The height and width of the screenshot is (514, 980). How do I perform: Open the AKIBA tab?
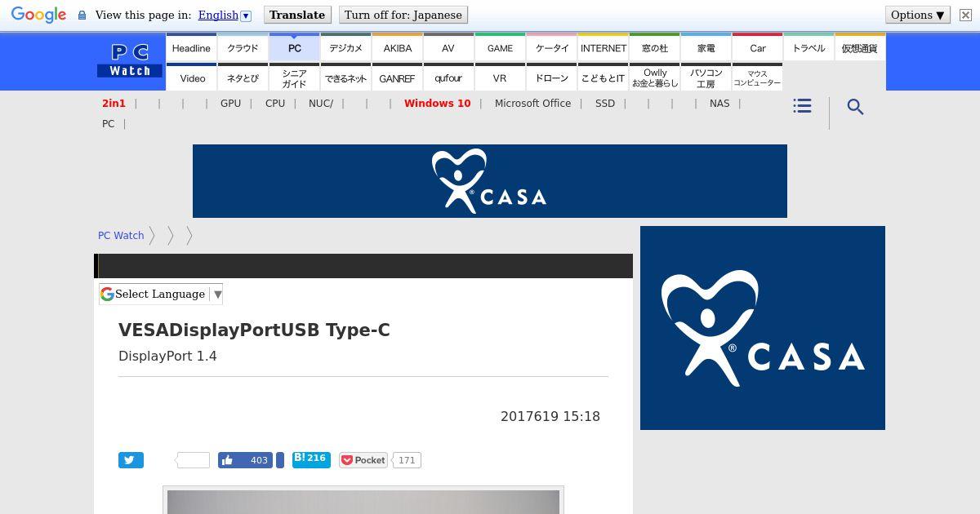[398, 47]
